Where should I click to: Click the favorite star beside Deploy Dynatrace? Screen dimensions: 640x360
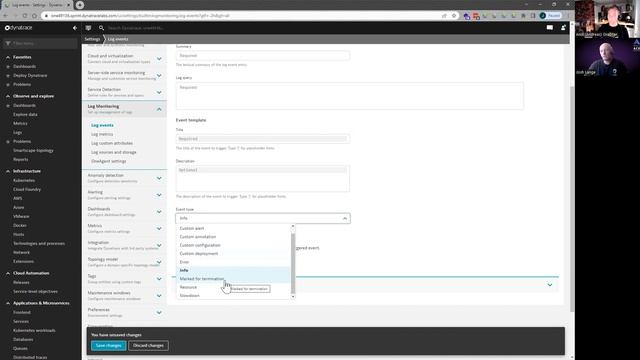pyautogui.click(x=8, y=76)
